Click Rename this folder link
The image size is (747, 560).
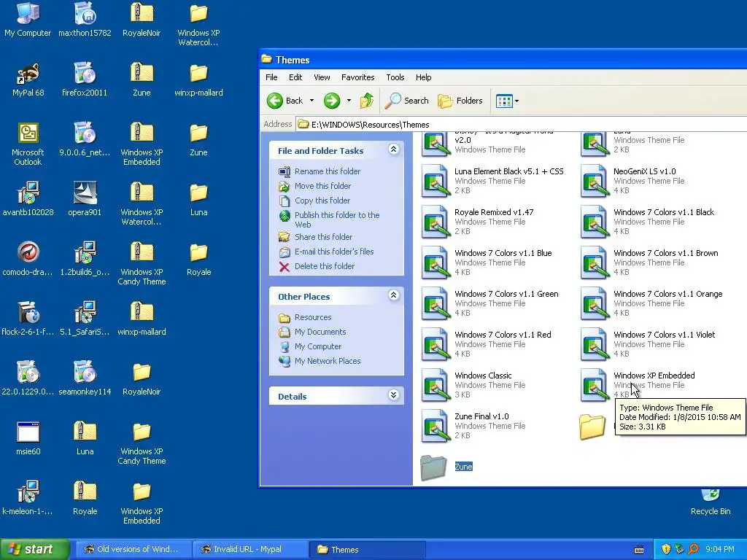point(328,171)
